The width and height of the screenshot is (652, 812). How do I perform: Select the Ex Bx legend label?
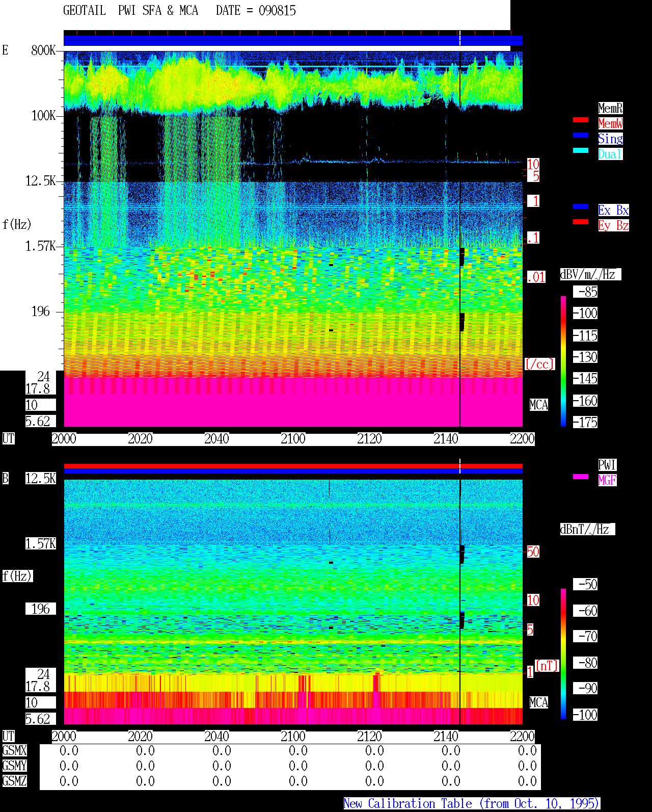[x=613, y=210]
